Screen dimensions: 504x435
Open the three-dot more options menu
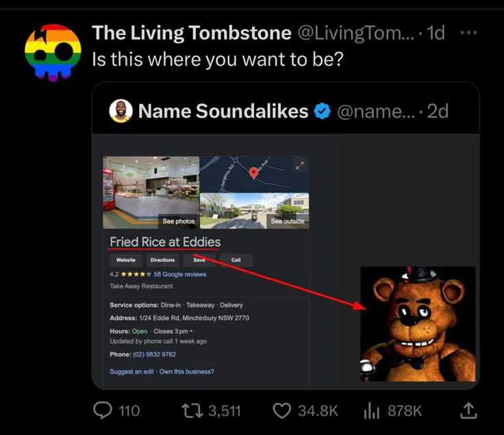click(x=469, y=33)
